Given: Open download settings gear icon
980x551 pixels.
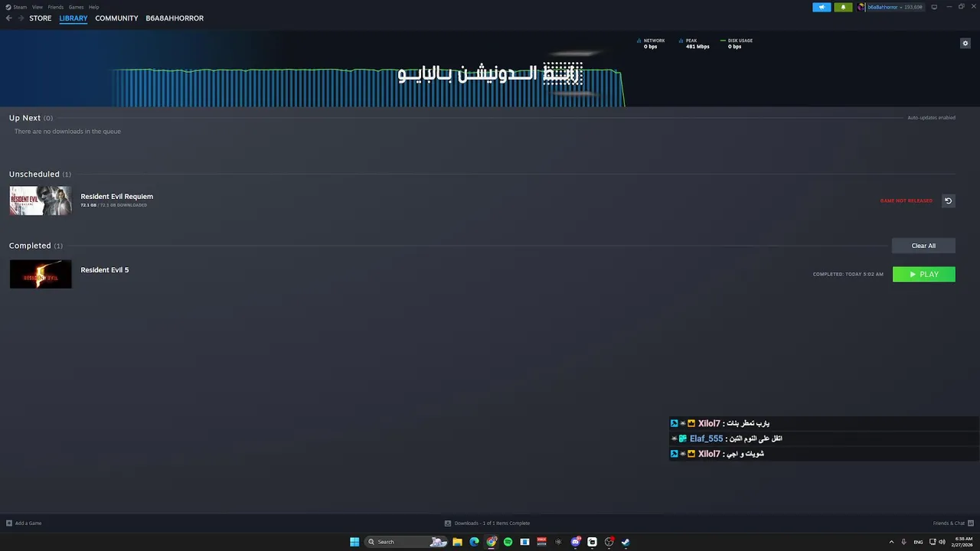Looking at the screenshot, I should pyautogui.click(x=965, y=43).
